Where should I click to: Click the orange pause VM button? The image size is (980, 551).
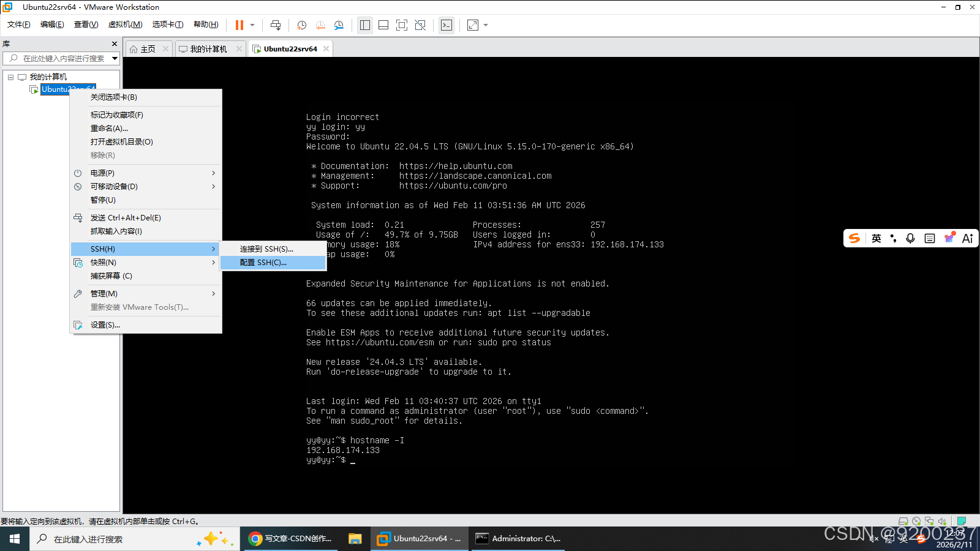pos(239,25)
